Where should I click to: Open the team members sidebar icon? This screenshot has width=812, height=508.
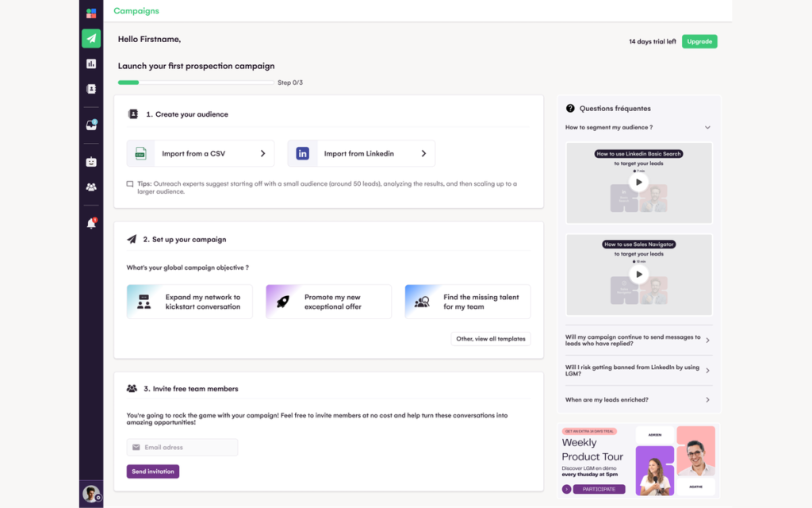click(91, 187)
